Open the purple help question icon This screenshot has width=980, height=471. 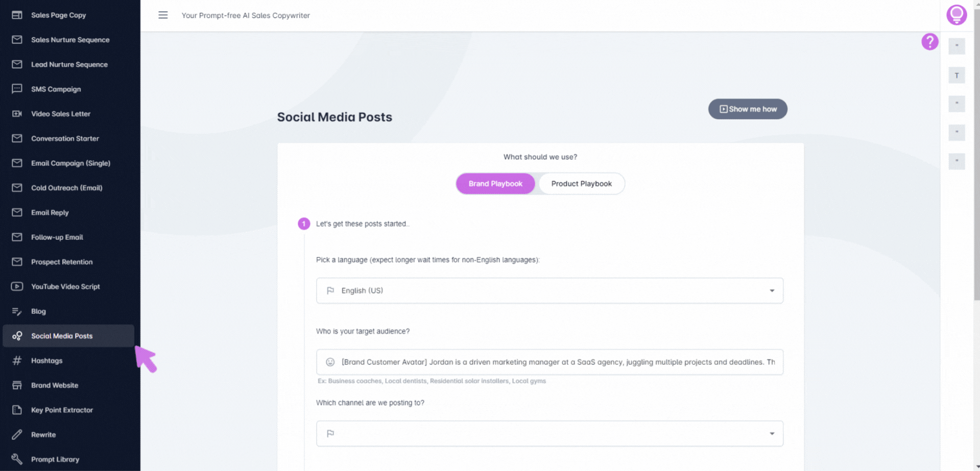click(929, 41)
